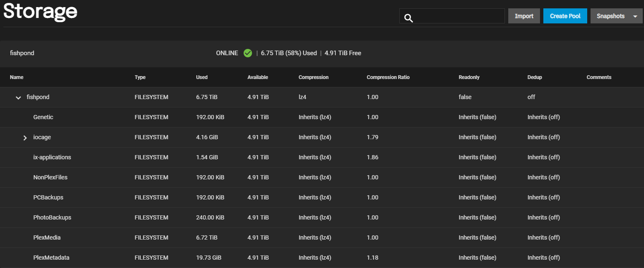The image size is (644, 268).
Task: Click the 240.00 KiB used value
Action: (x=210, y=217)
